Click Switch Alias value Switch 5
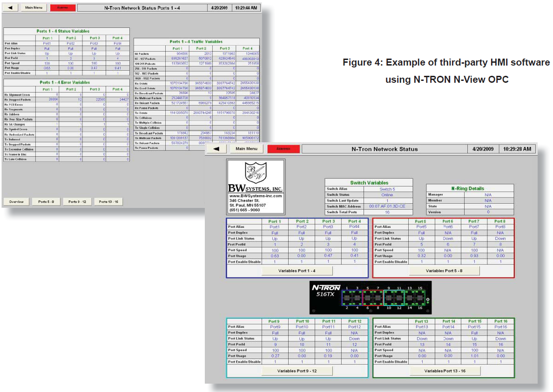This screenshot has height=392, width=553. [387, 189]
